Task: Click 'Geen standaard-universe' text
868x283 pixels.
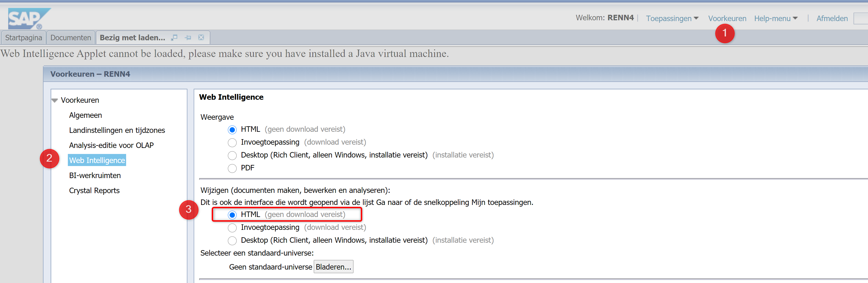Action: (x=271, y=267)
